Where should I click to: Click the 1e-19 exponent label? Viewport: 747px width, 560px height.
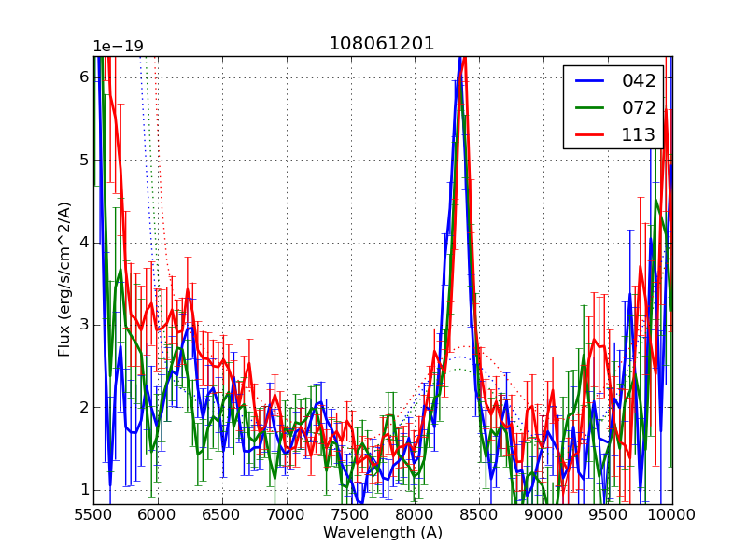click(118, 47)
